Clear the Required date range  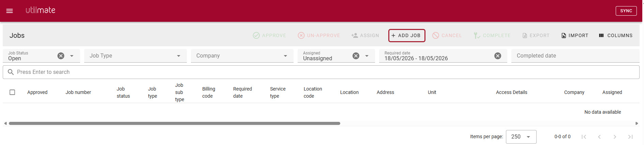pyautogui.click(x=498, y=56)
